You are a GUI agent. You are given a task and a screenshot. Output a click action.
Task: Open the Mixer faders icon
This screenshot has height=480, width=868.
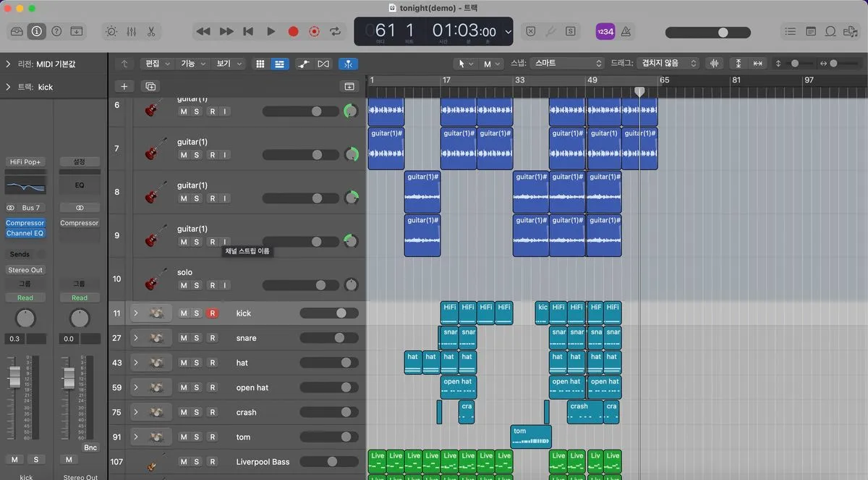click(x=131, y=31)
